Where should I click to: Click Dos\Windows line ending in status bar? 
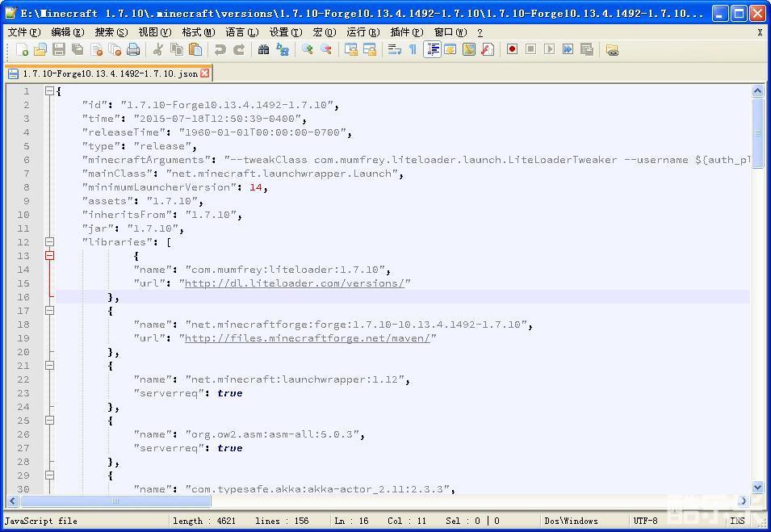point(571,521)
